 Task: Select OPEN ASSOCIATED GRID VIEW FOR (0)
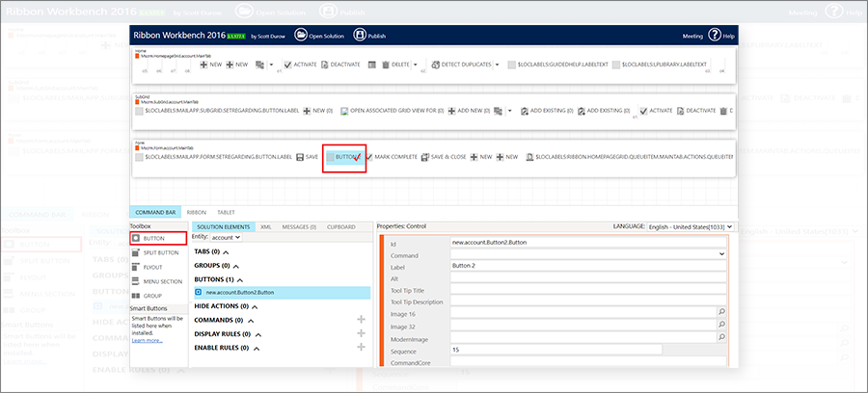[x=392, y=111]
